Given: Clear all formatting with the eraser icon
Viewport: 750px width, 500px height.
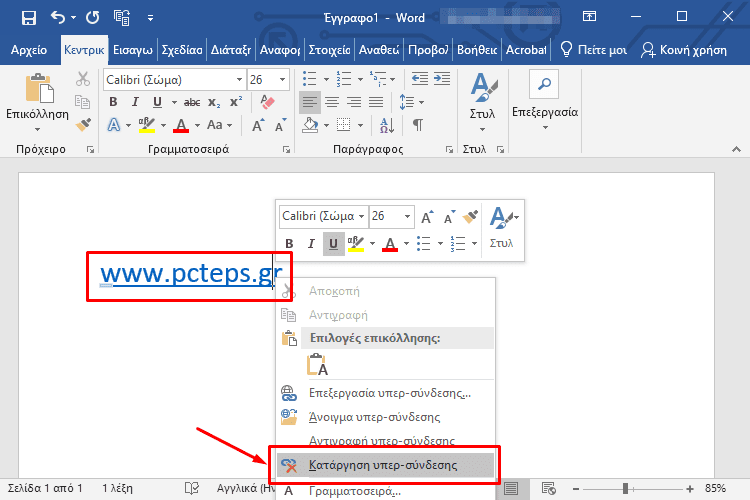Looking at the screenshot, I should coord(267,102).
